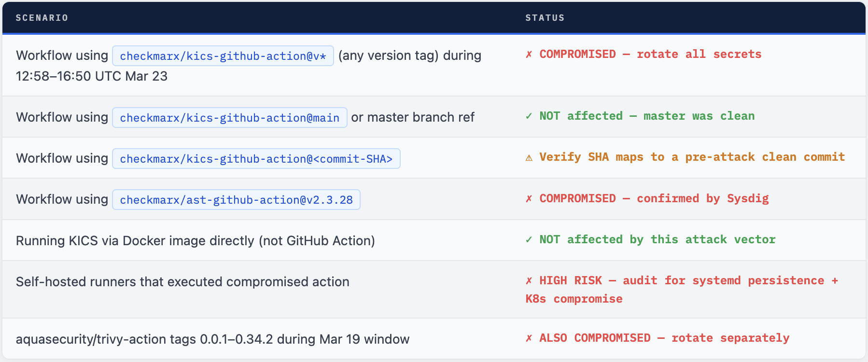The image size is (868, 362).
Task: Click the green checkmark beside 'attack vector' status
Action: click(x=529, y=240)
